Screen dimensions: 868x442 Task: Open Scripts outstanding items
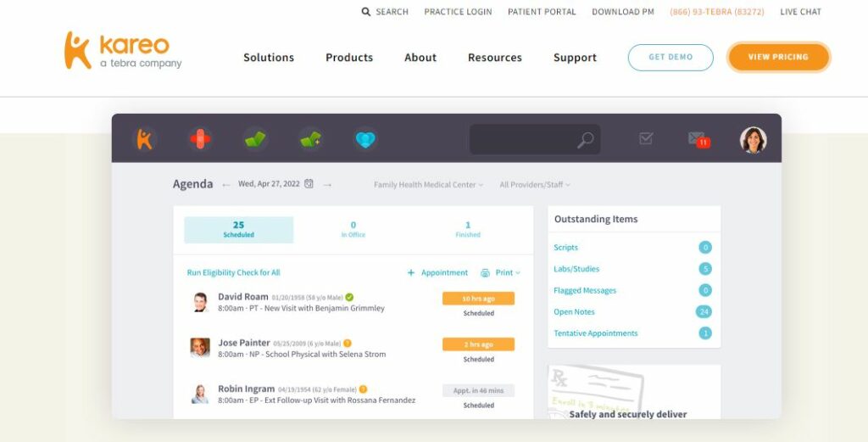(x=565, y=248)
